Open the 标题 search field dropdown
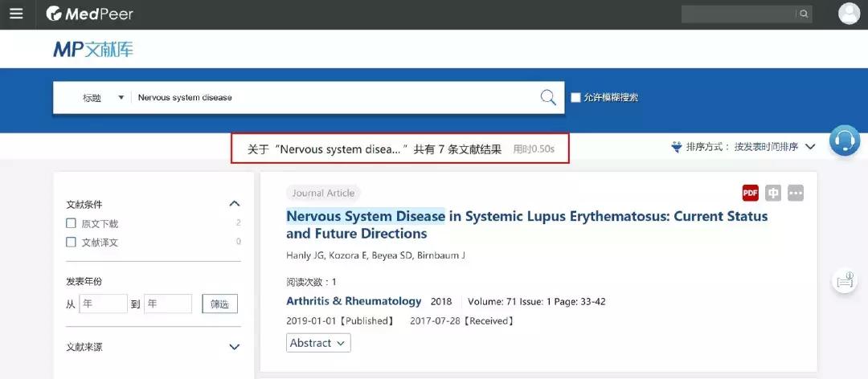 point(103,98)
